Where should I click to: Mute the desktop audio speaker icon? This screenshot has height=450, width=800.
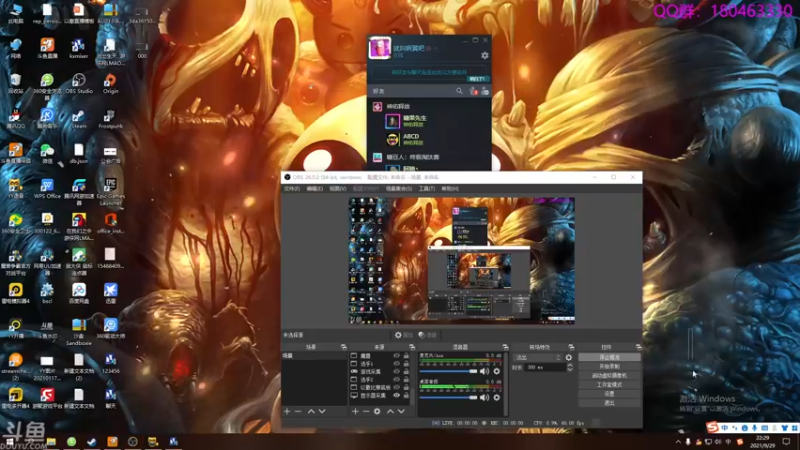coord(484,397)
